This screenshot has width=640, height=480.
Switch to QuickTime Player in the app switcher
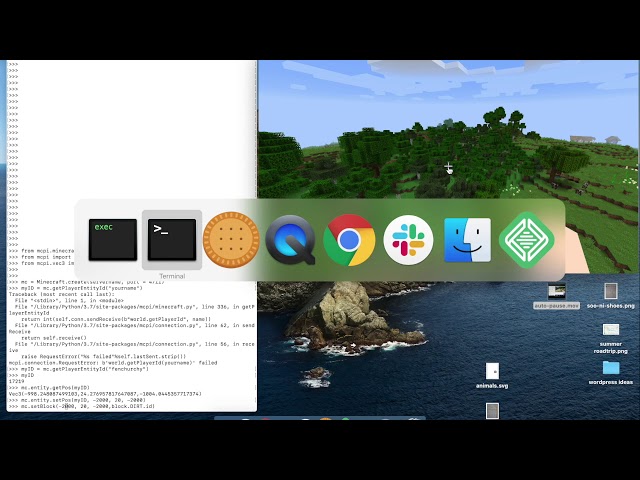(290, 240)
